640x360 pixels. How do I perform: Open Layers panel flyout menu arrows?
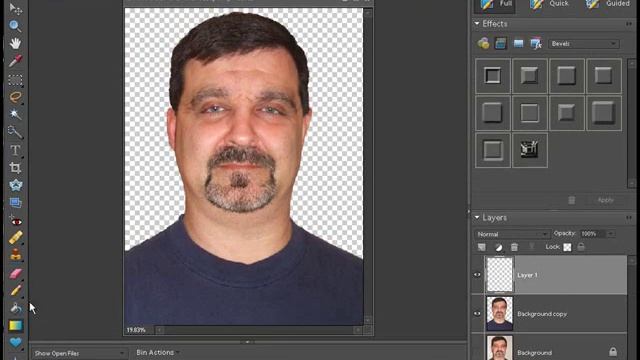point(629,218)
